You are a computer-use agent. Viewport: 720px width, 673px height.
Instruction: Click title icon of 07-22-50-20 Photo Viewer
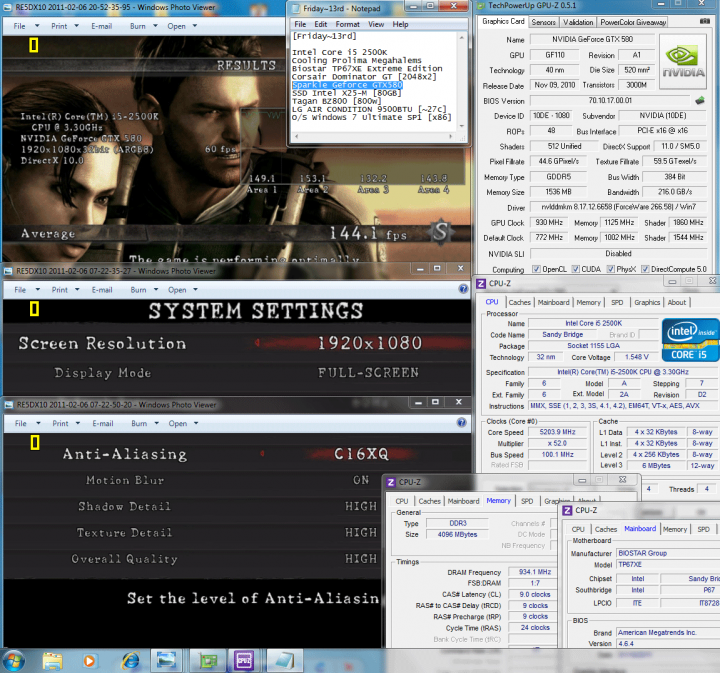(x=8, y=405)
